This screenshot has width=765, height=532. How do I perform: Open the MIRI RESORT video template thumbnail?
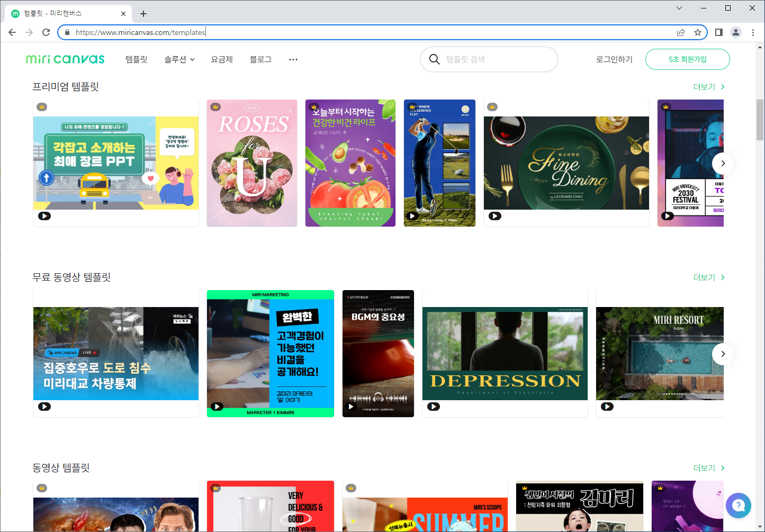(x=660, y=354)
